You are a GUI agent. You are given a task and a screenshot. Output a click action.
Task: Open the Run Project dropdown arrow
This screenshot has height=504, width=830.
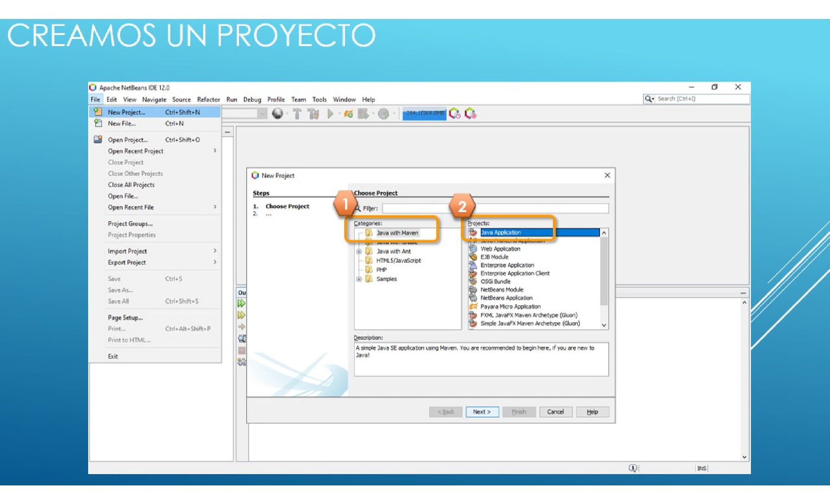point(339,114)
